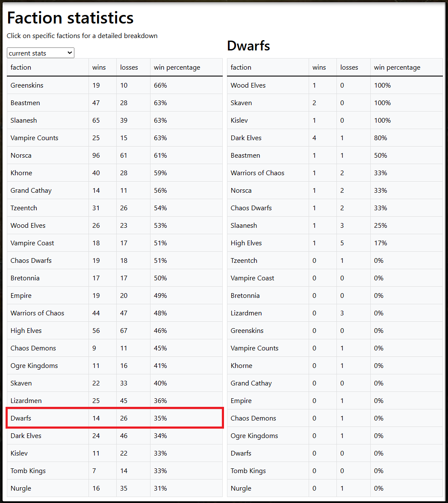Select Tzeentch row with 31 wins

coord(115,208)
